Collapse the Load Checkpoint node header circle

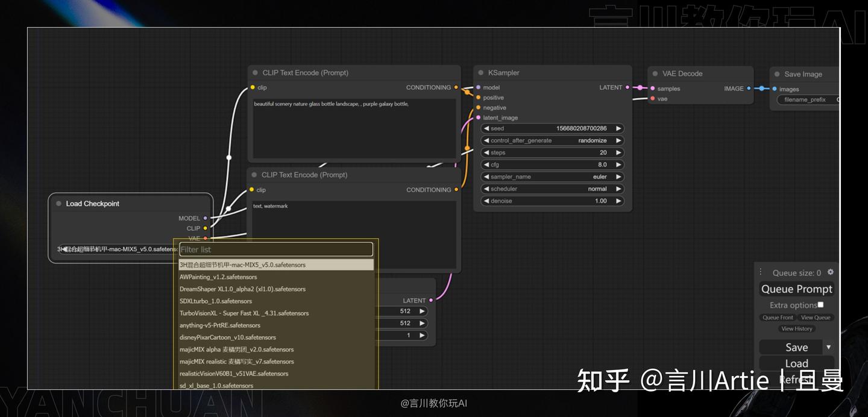pyautogui.click(x=58, y=203)
